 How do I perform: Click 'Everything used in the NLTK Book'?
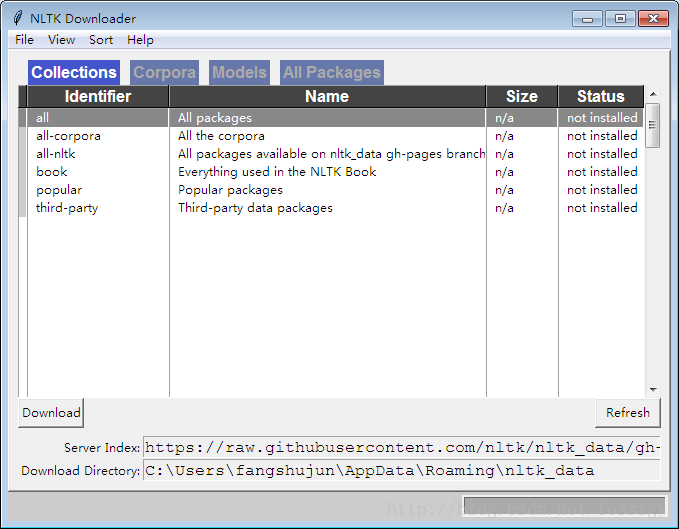(x=277, y=172)
